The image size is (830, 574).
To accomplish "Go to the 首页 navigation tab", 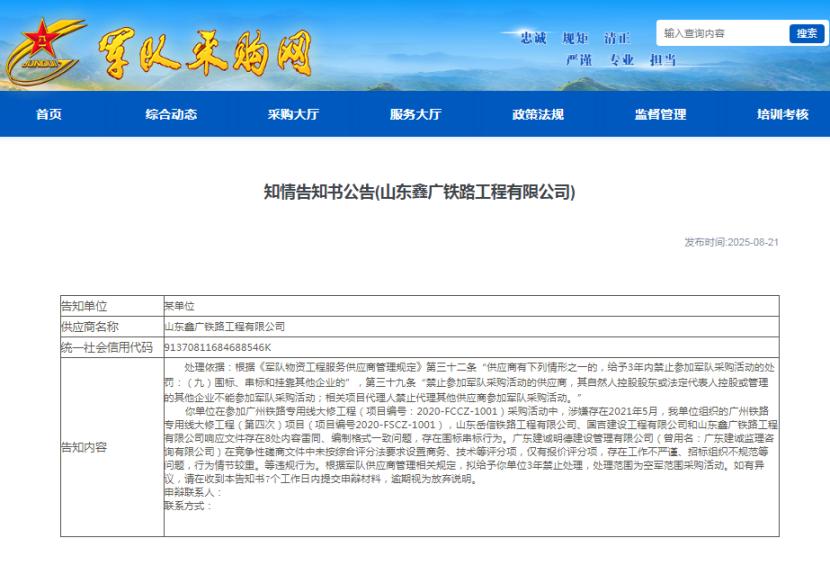I will 48,114.
